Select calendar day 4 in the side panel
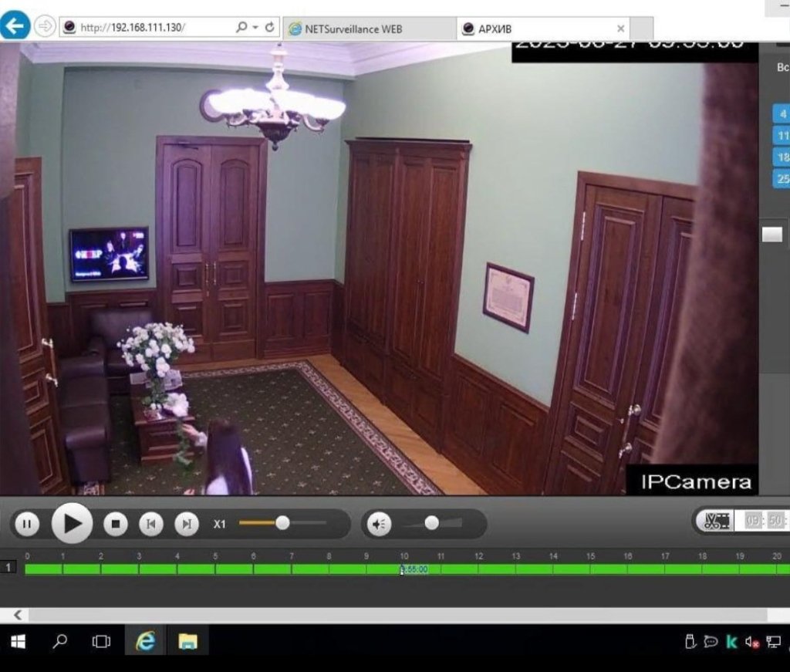This screenshot has width=790, height=672. click(x=782, y=114)
